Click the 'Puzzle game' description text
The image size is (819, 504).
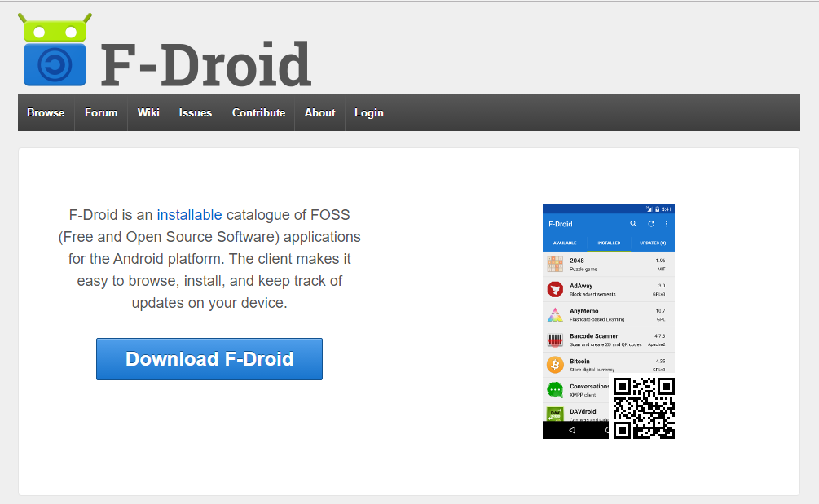coord(583,270)
